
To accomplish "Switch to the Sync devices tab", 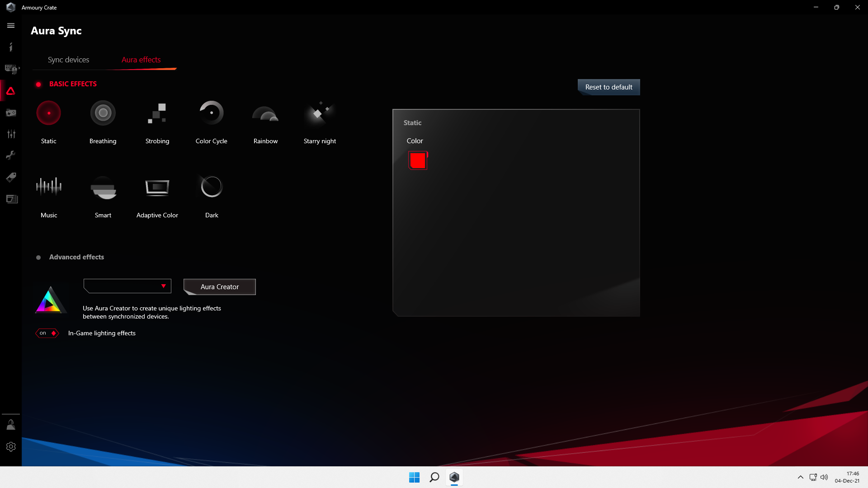I will 68,60.
